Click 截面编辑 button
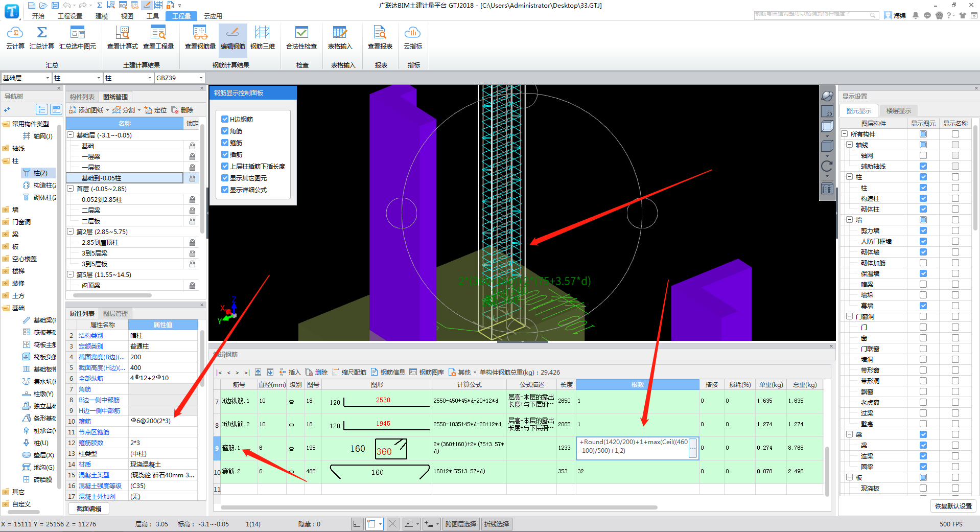Image resolution: width=980 pixels, height=532 pixels. pos(89,508)
